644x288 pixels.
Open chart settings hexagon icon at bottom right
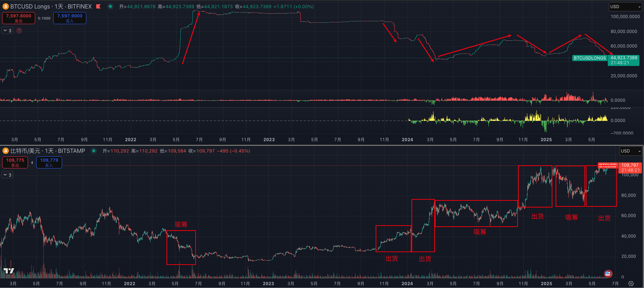pos(631,283)
